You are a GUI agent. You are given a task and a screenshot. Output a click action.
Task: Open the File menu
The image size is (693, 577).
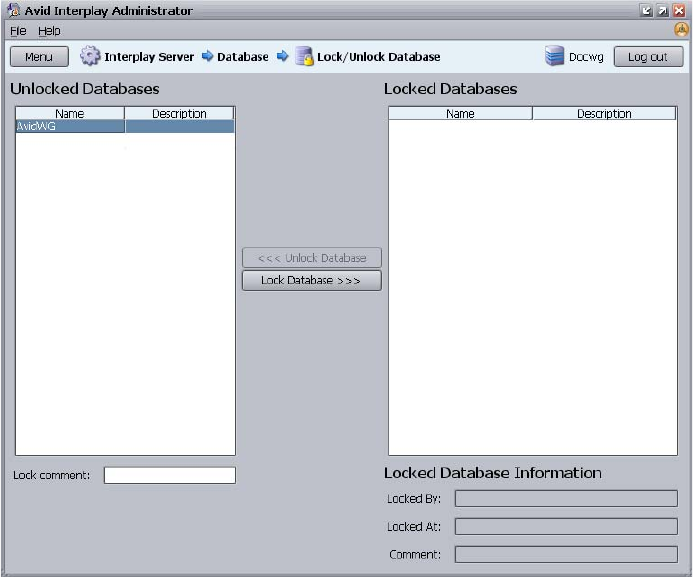[18, 31]
